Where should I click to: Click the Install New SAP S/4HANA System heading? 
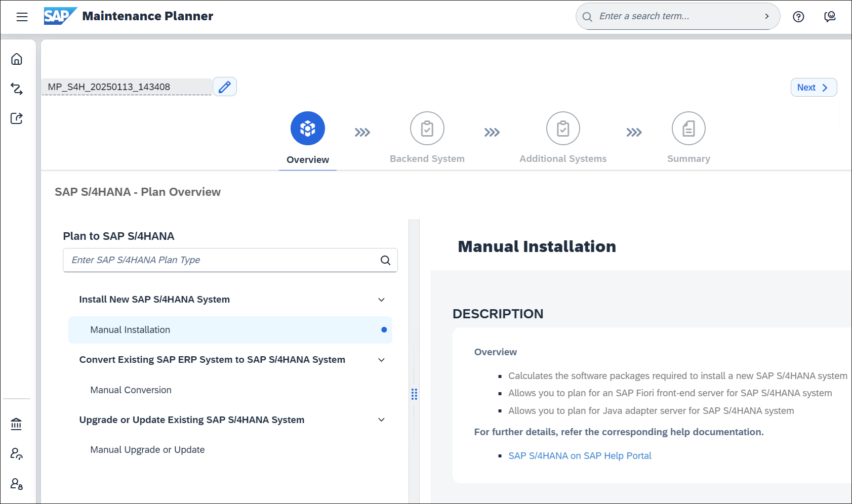(154, 300)
